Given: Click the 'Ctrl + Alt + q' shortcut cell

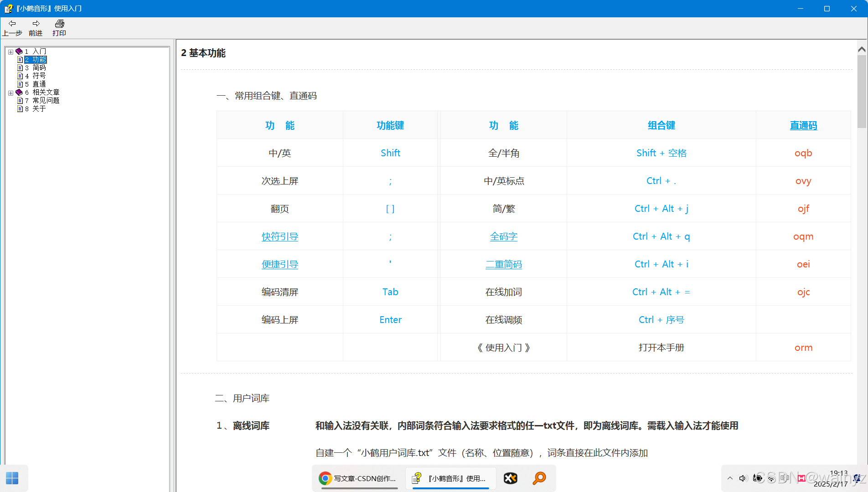Looking at the screenshot, I should click(661, 236).
